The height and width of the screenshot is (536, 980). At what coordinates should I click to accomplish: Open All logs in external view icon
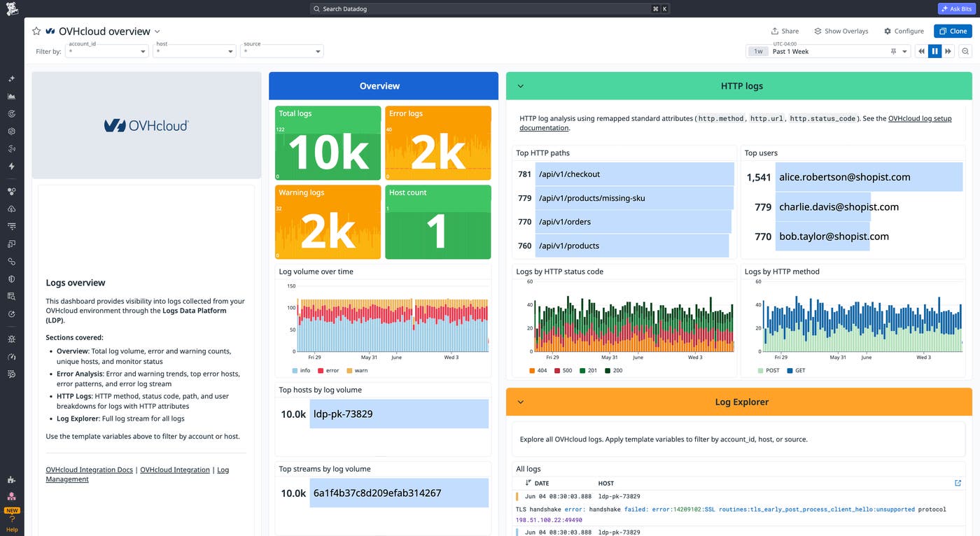(x=958, y=483)
